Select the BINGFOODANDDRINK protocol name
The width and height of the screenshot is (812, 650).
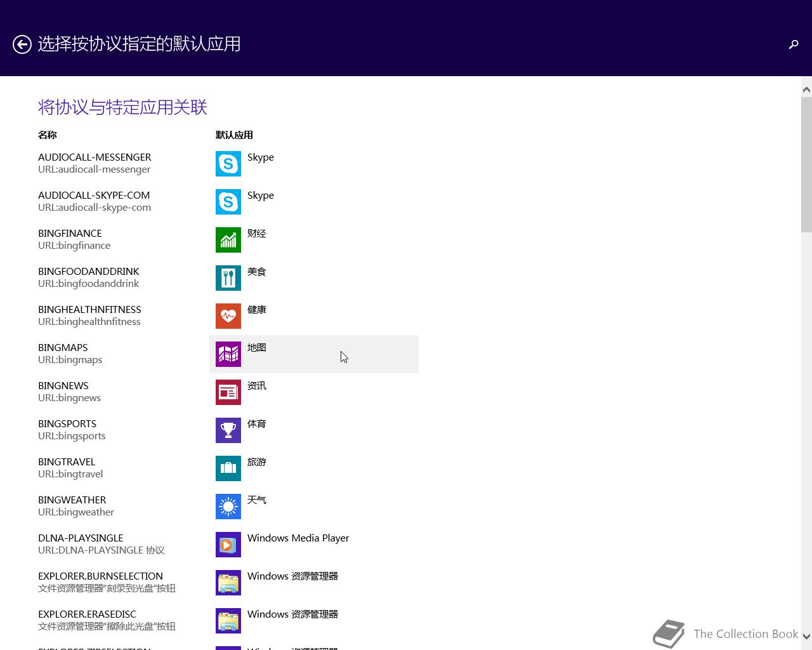[x=88, y=272]
